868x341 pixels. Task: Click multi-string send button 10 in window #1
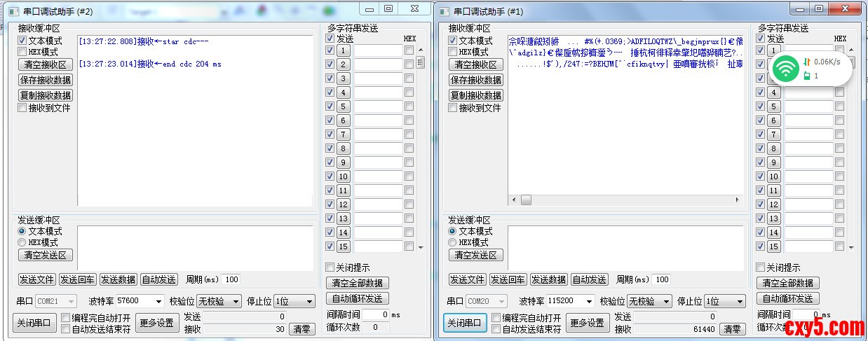774,176
